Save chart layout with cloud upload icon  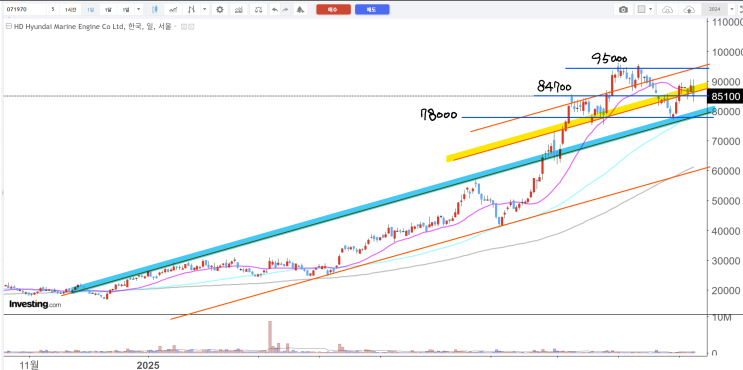point(689,9)
